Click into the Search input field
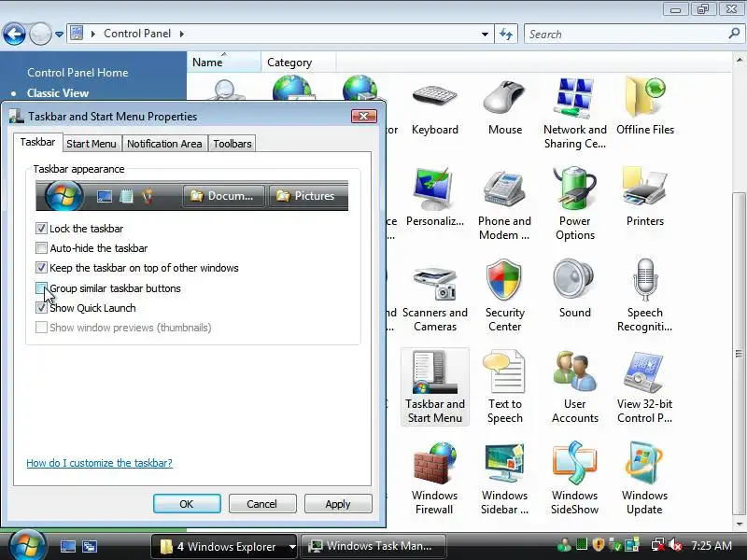 [x=627, y=35]
